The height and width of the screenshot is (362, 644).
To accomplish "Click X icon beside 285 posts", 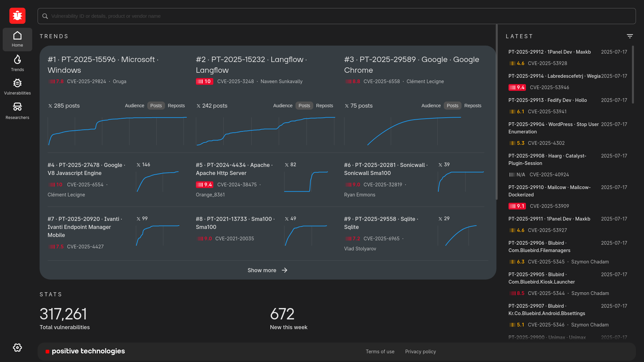I will [50, 106].
